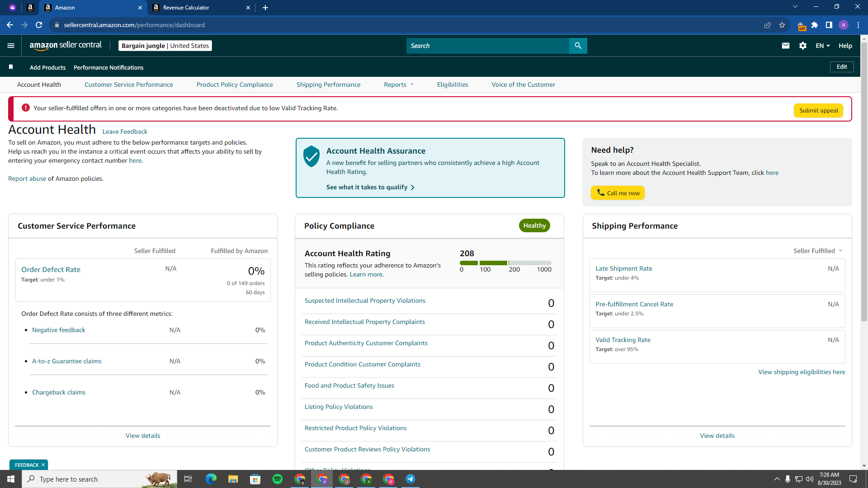Open Chrome profile avatar

click(x=844, y=25)
